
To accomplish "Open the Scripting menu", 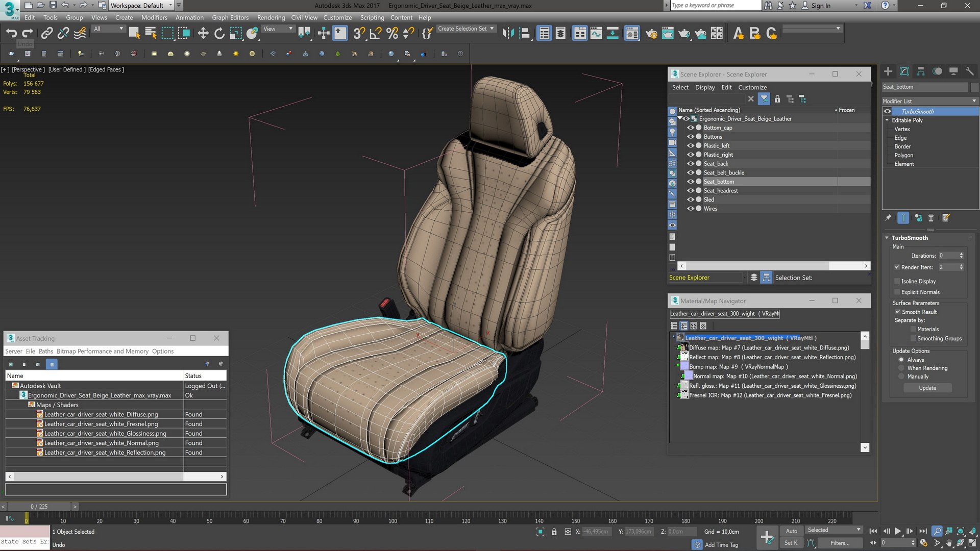I will [372, 17].
